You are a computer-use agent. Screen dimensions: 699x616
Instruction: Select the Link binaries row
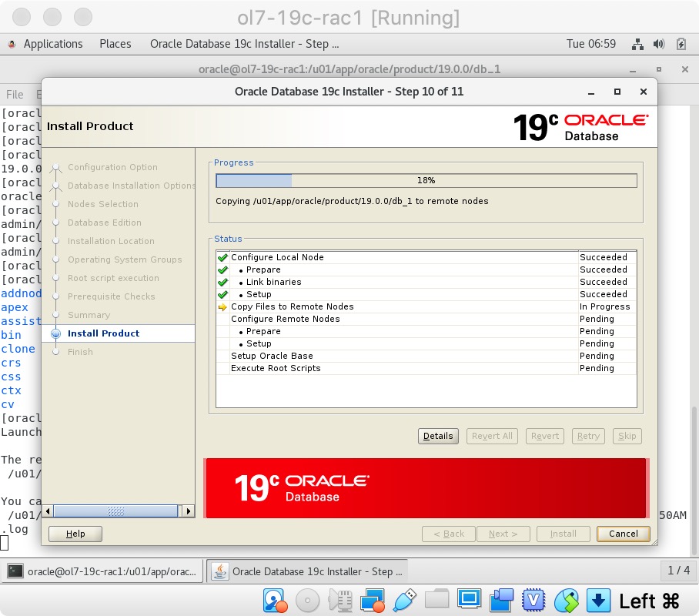tap(426, 282)
